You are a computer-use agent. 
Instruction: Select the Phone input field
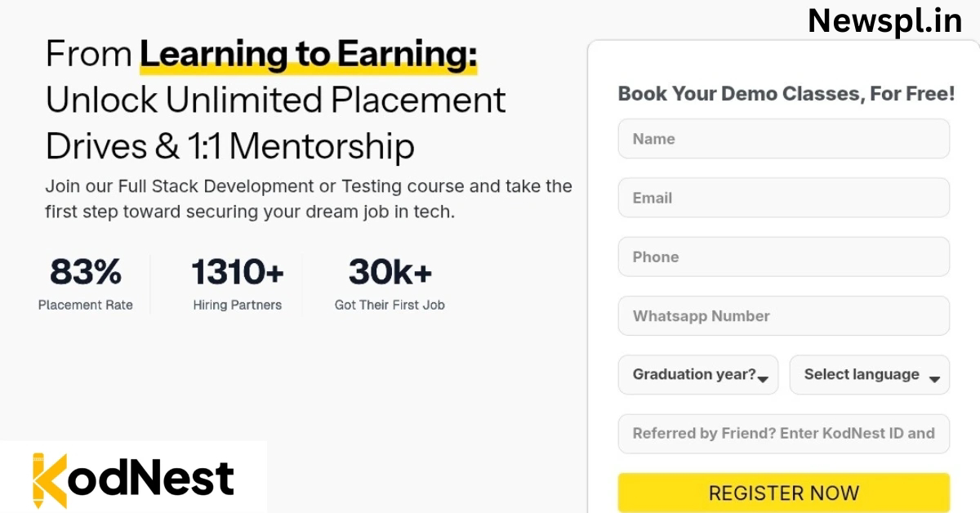pos(784,256)
